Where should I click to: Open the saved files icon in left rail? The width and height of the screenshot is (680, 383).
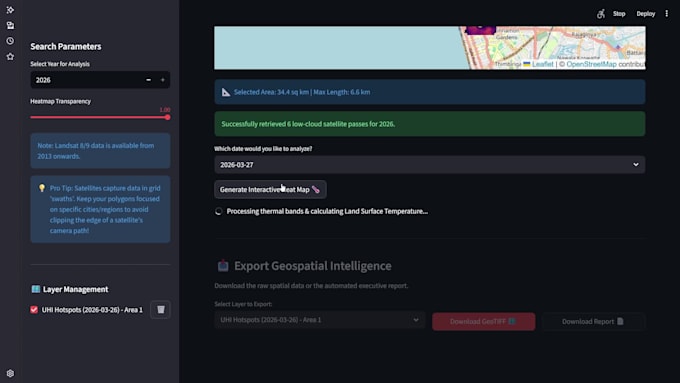(10, 25)
